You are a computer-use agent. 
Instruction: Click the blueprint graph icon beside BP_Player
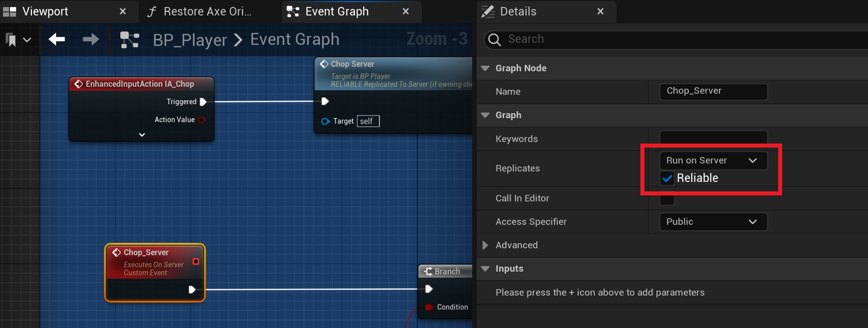[130, 40]
